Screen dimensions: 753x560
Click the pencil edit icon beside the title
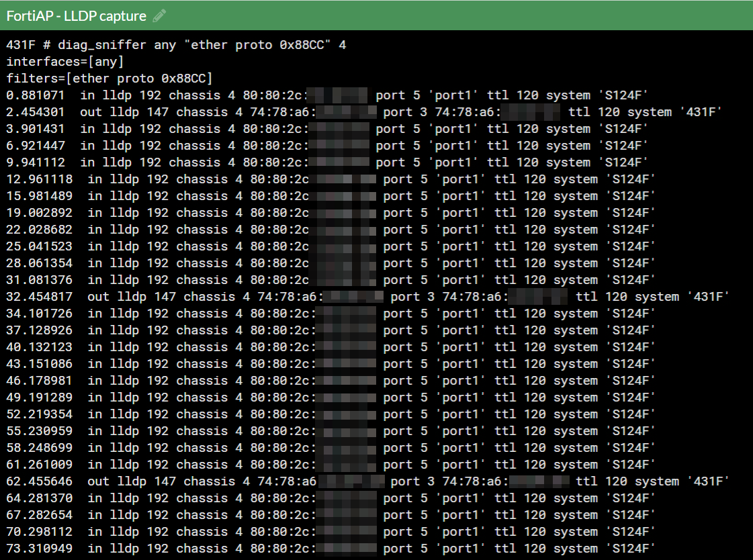point(159,16)
